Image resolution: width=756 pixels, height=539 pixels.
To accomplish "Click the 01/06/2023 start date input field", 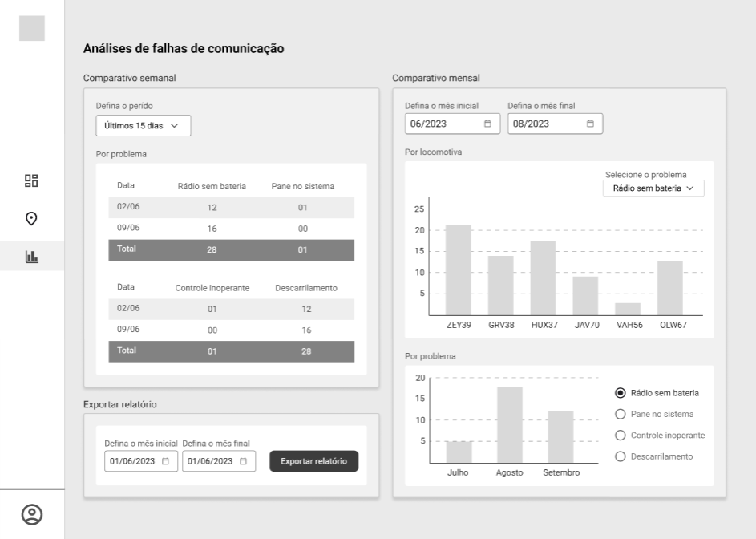I will click(136, 461).
